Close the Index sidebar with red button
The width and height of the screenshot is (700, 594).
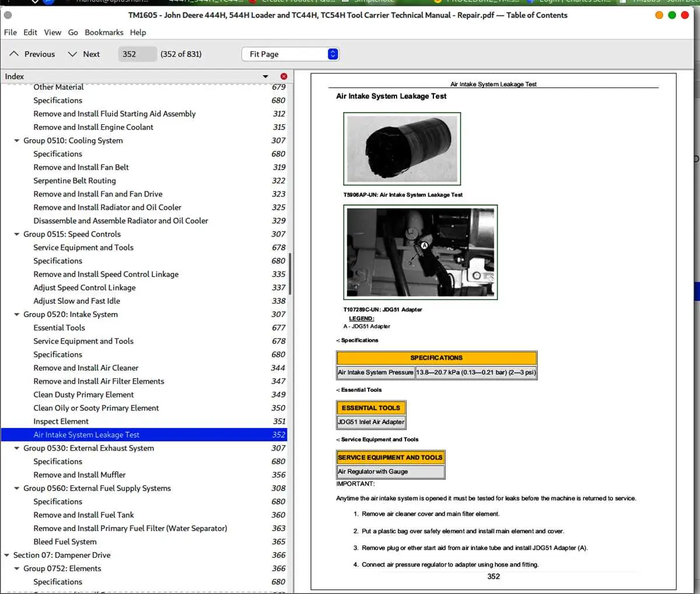283,76
